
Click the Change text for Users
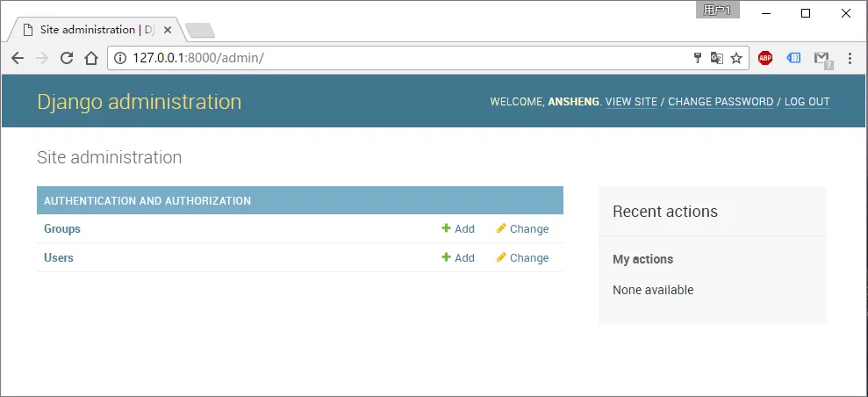(529, 257)
